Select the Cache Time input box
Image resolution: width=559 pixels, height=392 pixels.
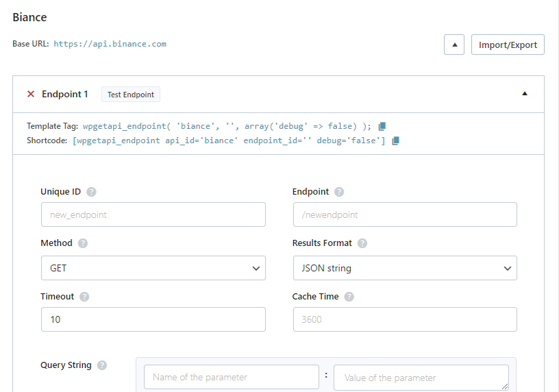tap(404, 319)
